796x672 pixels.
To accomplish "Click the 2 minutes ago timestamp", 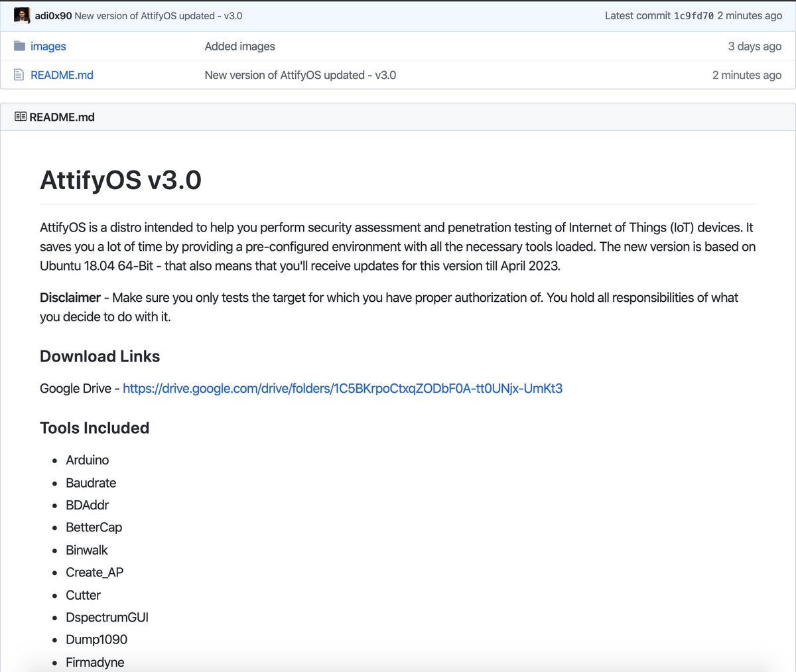I will coord(748,75).
